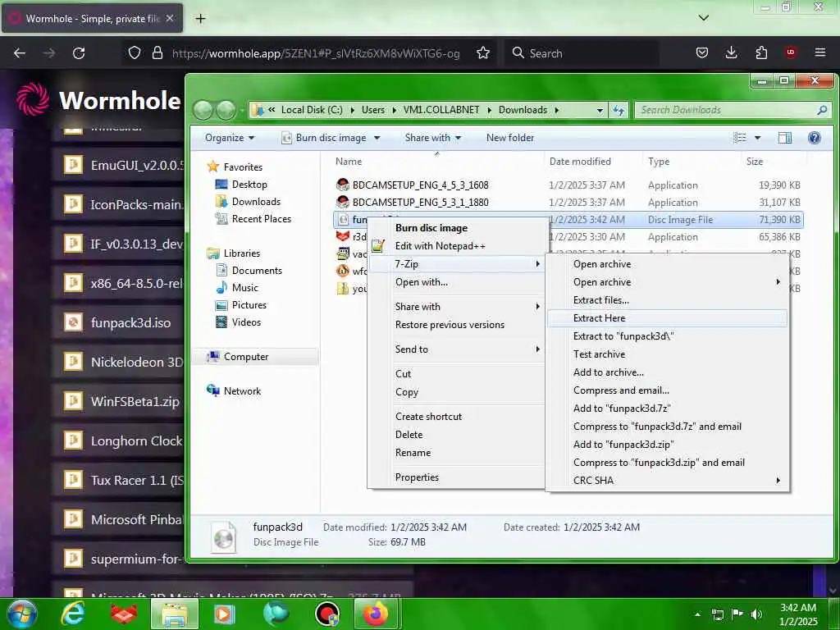The height and width of the screenshot is (630, 840).
Task: Select Network in navigation pane
Action: tap(234, 391)
